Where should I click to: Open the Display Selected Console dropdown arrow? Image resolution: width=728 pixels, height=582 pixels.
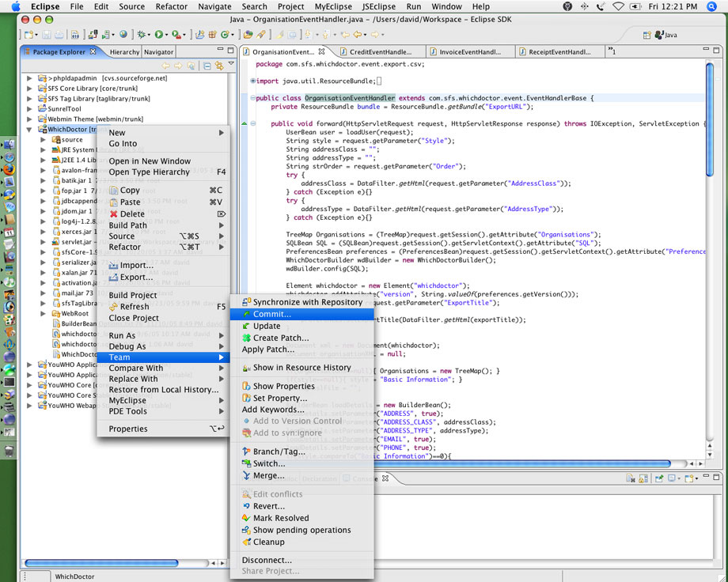[x=679, y=478]
